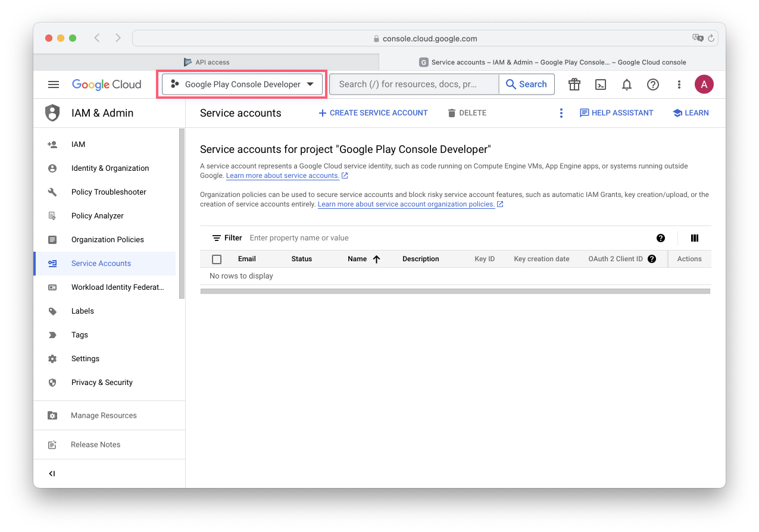Screen dimensions: 759x532
Task: Click the Safari forward arrow
Action: pyautogui.click(x=118, y=38)
